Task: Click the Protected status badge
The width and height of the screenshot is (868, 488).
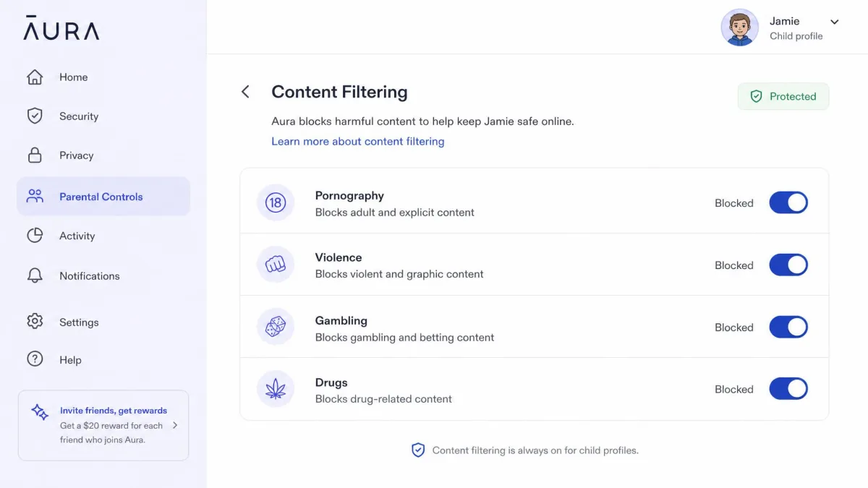Action: 783,96
